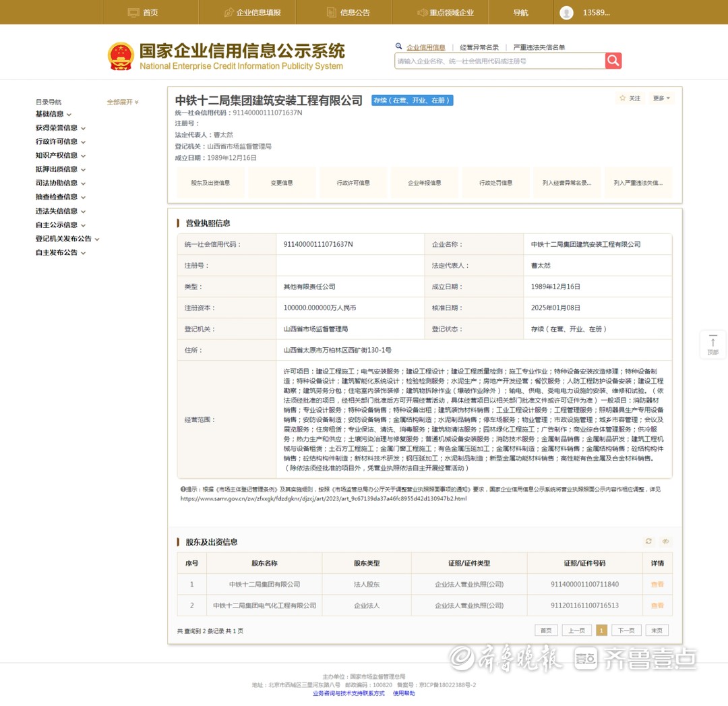Go to 下一页 in pagination
728x706 pixels.
tap(626, 630)
